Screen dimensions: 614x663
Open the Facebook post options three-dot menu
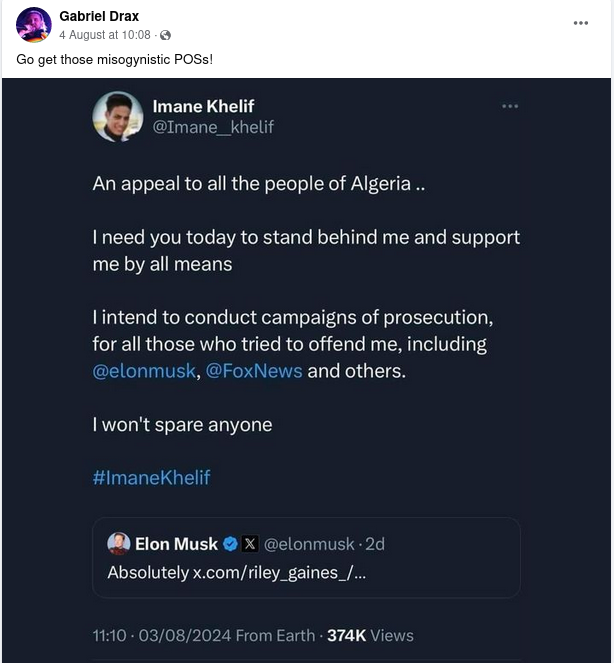pyautogui.click(x=581, y=23)
